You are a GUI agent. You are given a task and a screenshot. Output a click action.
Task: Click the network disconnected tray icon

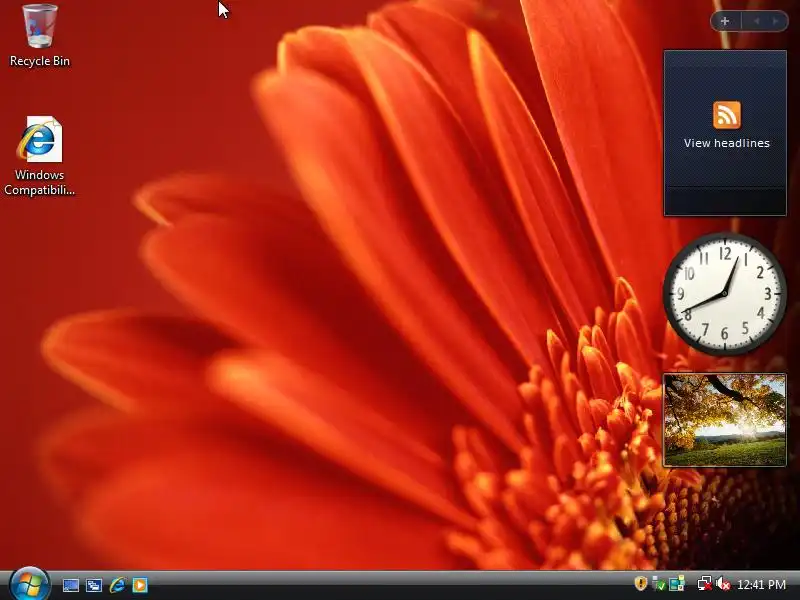click(x=705, y=584)
